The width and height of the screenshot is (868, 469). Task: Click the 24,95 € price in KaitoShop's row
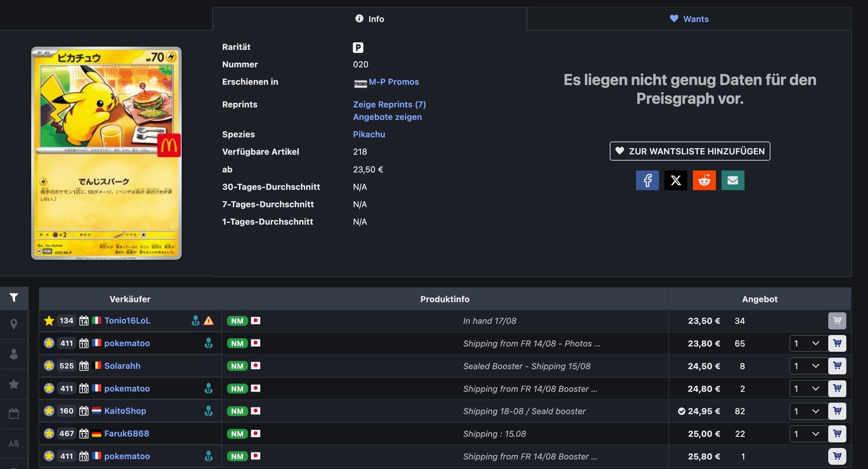[x=704, y=411]
